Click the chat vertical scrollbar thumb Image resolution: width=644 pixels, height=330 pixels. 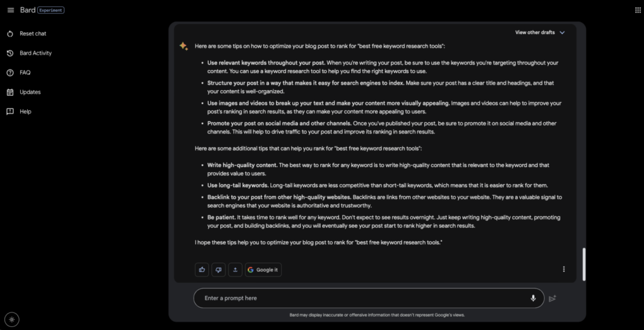[584, 264]
